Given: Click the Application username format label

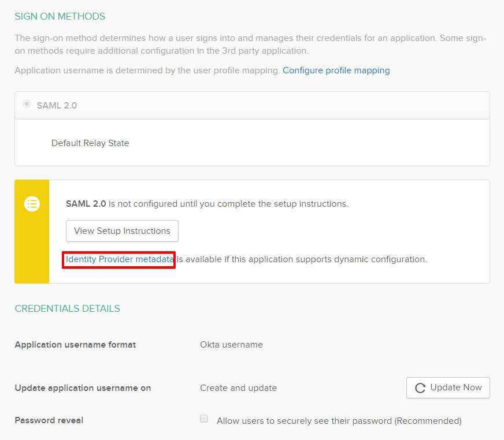Looking at the screenshot, I should pos(76,344).
